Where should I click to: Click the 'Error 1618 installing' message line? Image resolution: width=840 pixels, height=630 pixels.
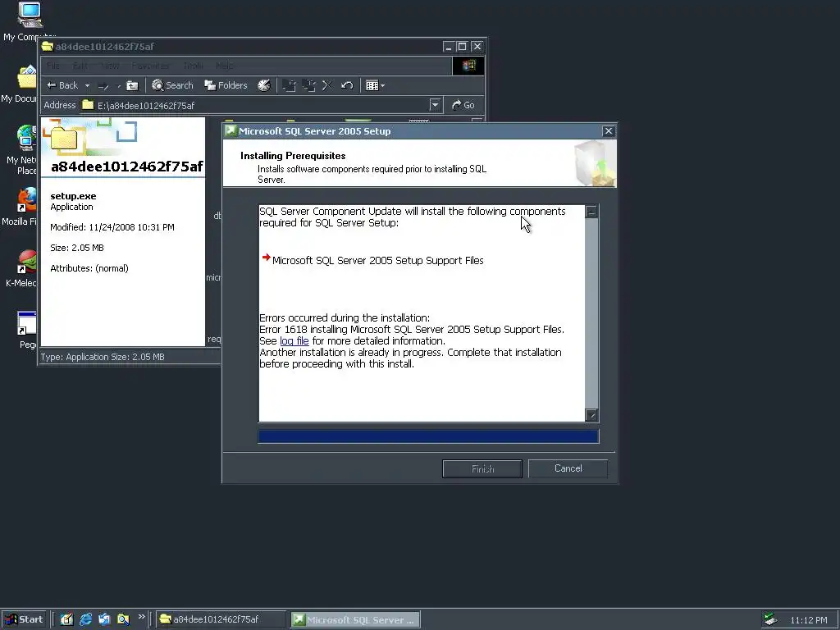click(x=412, y=330)
